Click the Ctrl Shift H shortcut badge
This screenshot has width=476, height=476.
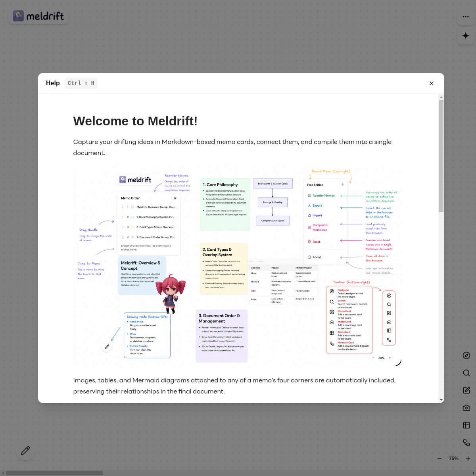tap(81, 83)
